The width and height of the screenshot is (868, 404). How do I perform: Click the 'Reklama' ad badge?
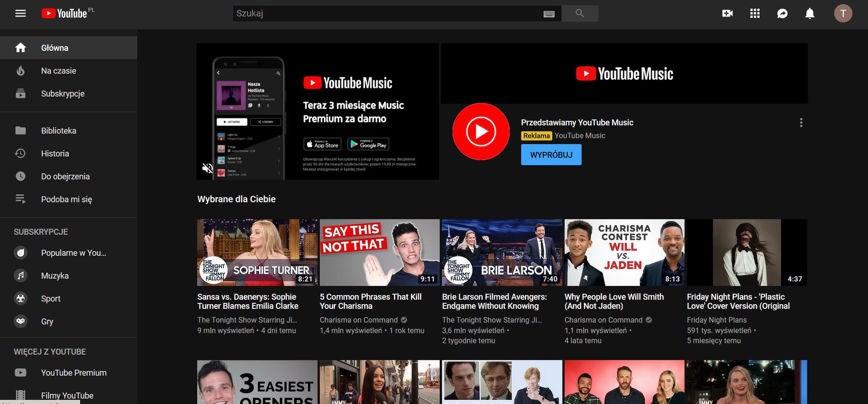click(536, 135)
